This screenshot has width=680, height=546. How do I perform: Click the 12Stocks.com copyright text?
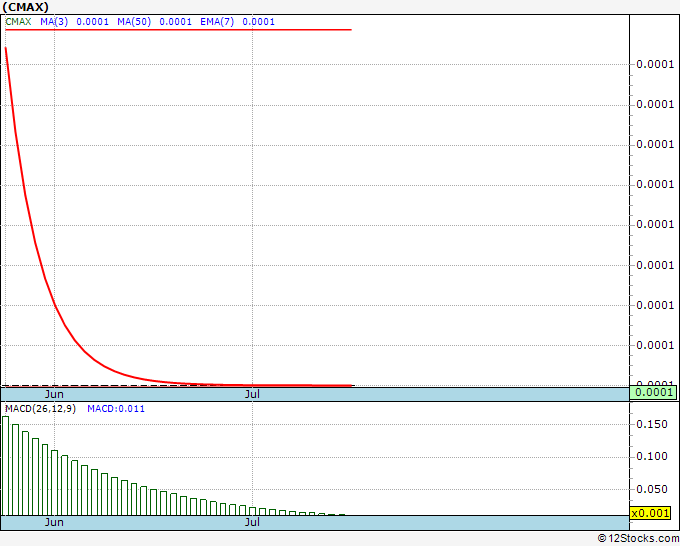638,539
